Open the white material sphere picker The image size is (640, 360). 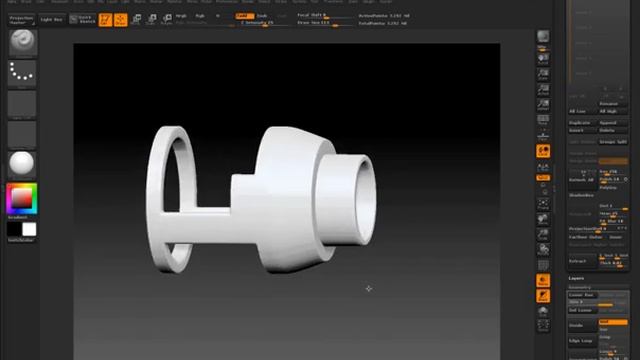click(x=22, y=164)
